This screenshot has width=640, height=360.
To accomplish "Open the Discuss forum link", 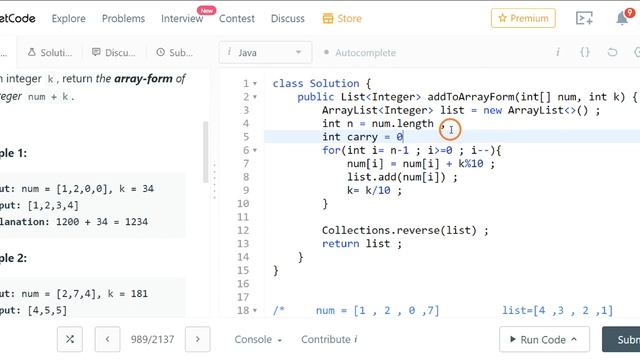I will [x=288, y=18].
